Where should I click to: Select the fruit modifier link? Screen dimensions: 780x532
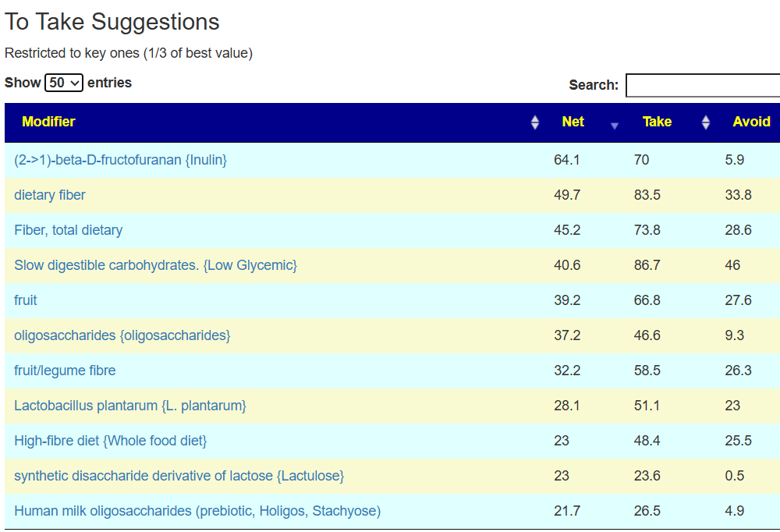pyautogui.click(x=26, y=300)
